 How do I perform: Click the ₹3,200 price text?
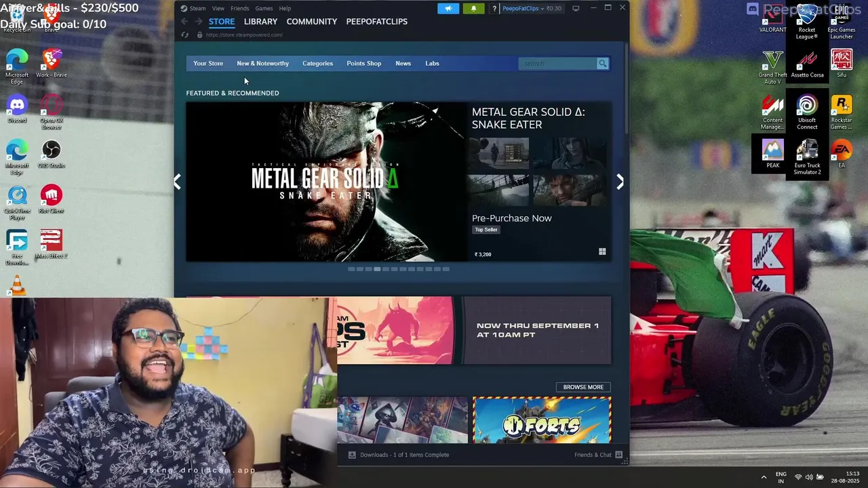483,254
